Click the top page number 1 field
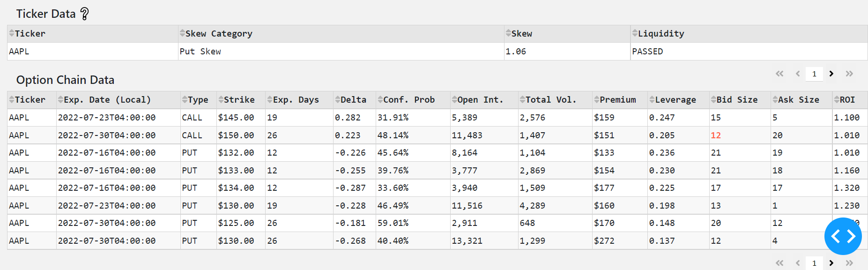Viewport: 868px width, 270px height. coord(814,74)
